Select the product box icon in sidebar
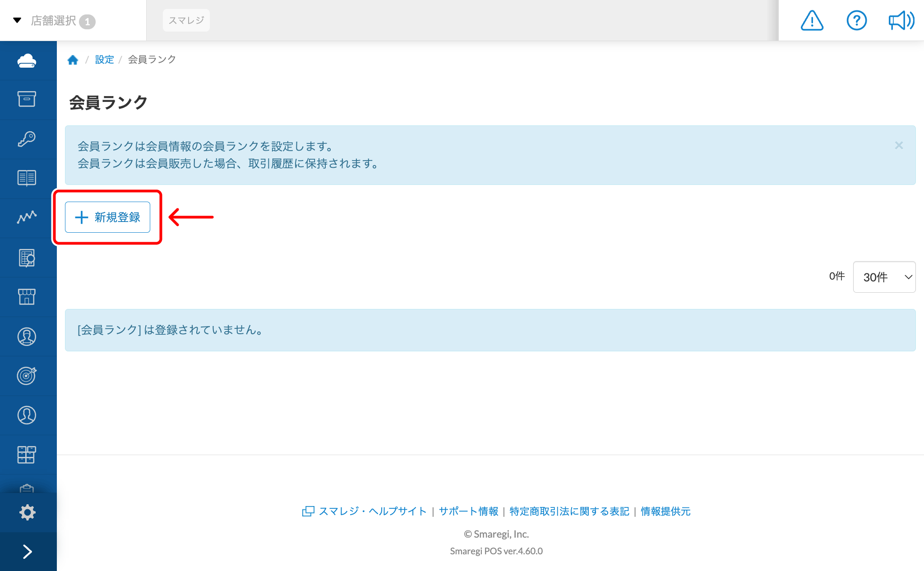This screenshot has height=571, width=924. (x=28, y=100)
